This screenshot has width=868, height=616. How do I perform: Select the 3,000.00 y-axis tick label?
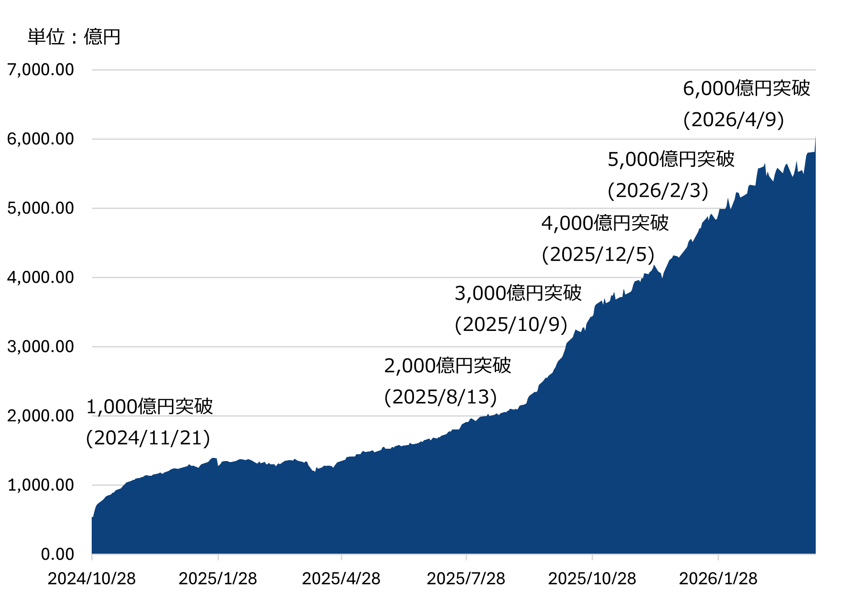[40, 346]
